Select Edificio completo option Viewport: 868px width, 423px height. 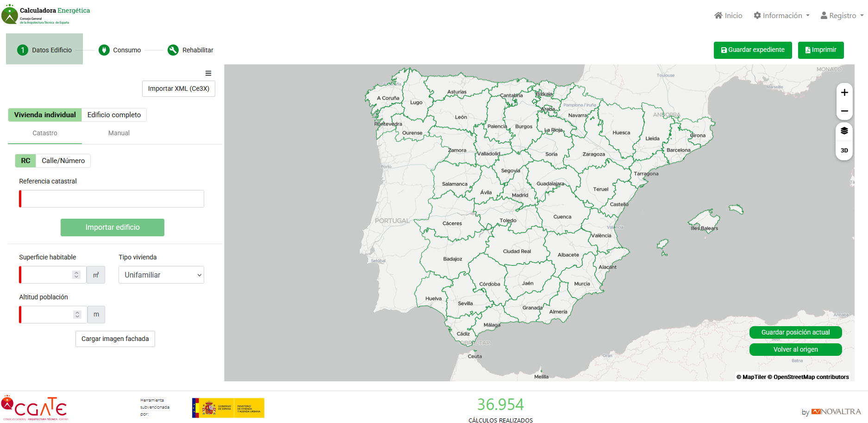[114, 115]
